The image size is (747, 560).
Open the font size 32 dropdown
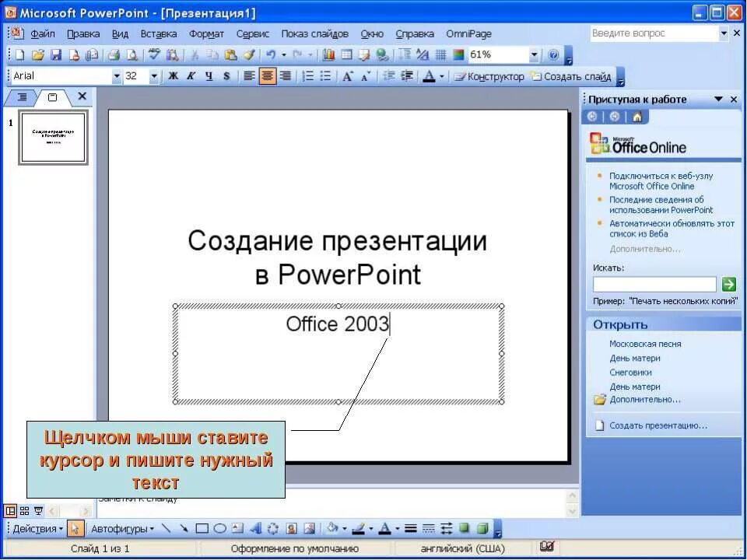click(154, 76)
